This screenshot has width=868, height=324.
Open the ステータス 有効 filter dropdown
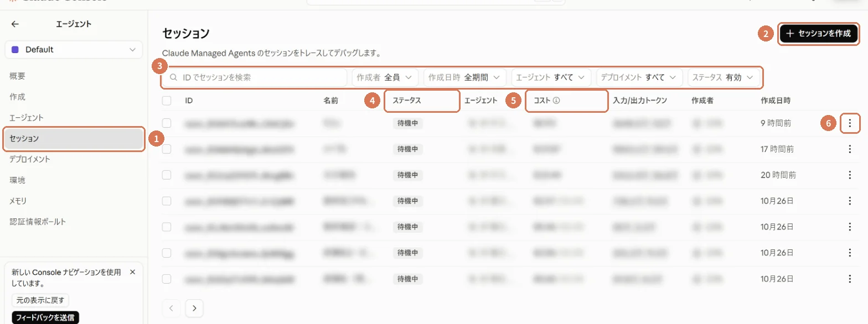(x=723, y=77)
